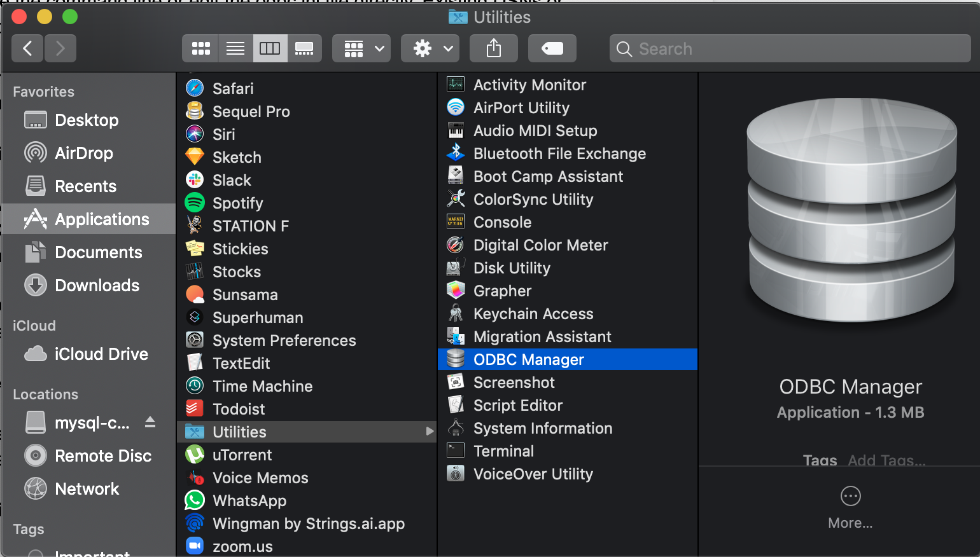Screen dimensions: 980x557
Task: Expand the Utilities folder arrow
Action: point(430,432)
